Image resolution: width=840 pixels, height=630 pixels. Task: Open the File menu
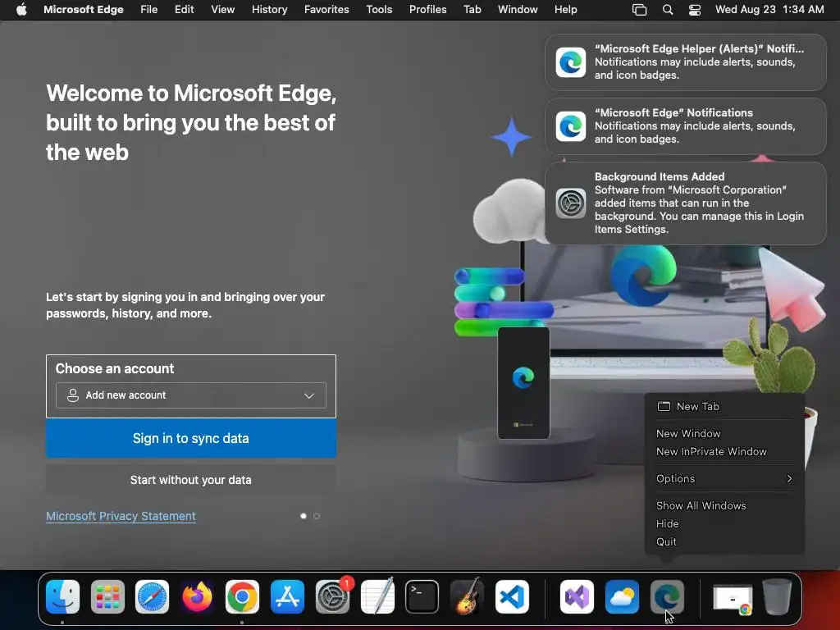(x=149, y=9)
